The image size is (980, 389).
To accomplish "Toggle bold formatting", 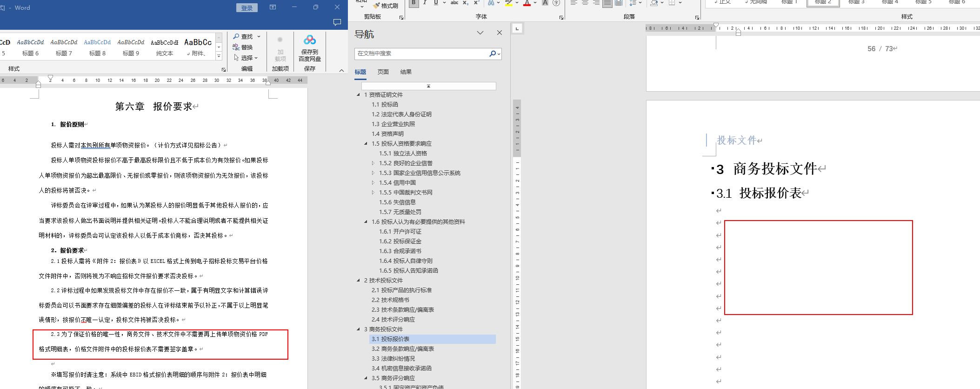I will click(413, 3).
